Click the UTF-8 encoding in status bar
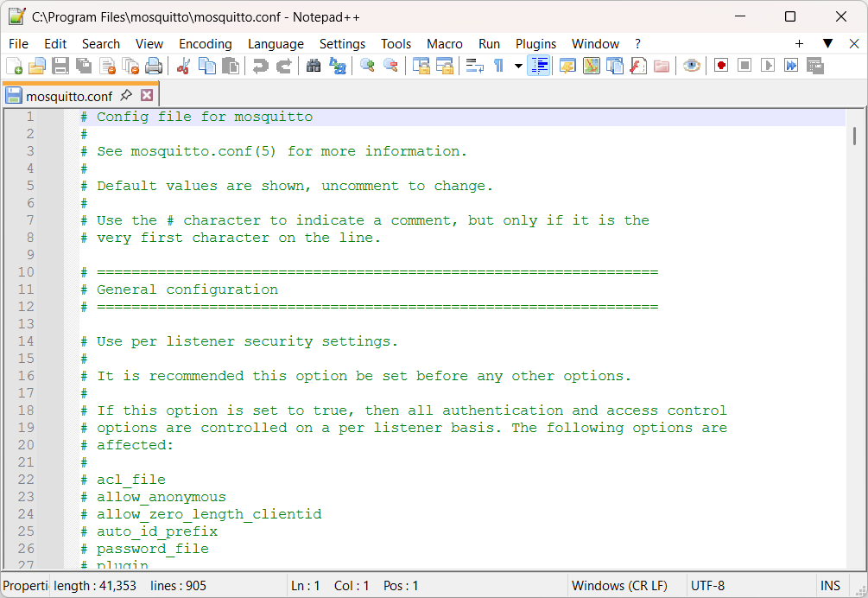This screenshot has width=868, height=598. coord(707,585)
